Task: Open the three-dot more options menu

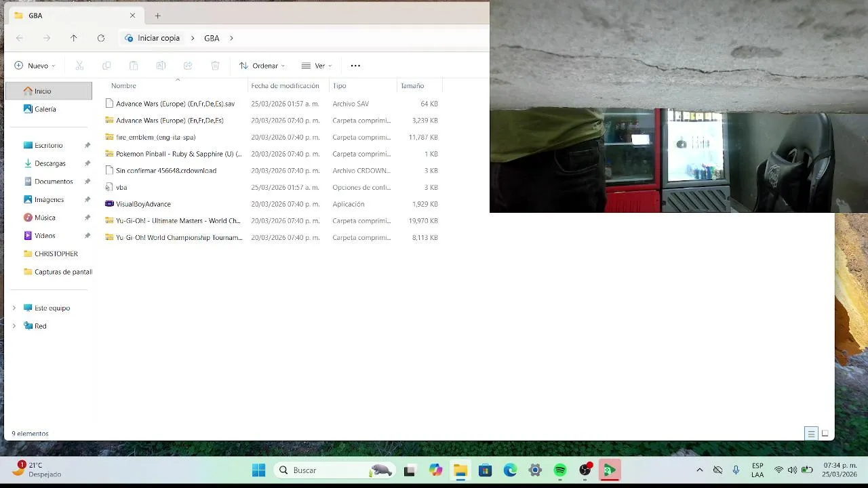Action: coord(355,66)
